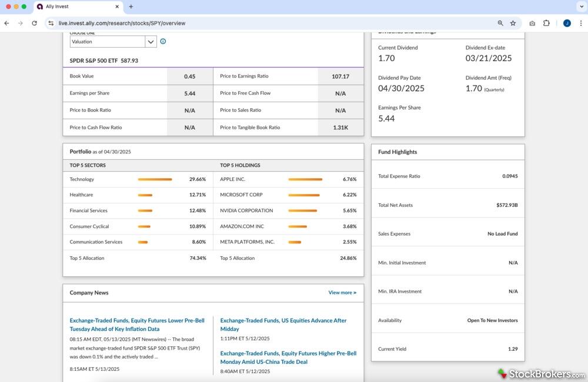This screenshot has height=382, width=588.
Task: Click the info icon beside the Valuation dropdown
Action: [163, 42]
